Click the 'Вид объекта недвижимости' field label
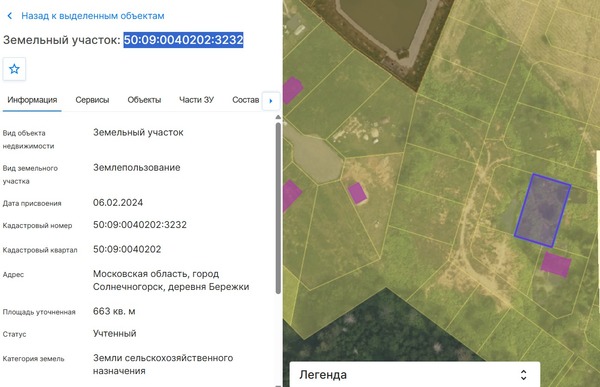 pyautogui.click(x=28, y=139)
